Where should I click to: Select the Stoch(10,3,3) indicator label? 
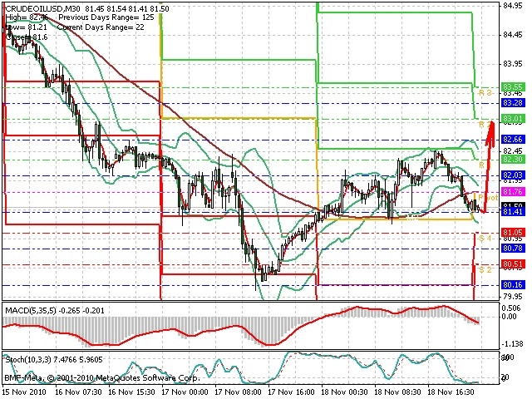[x=29, y=360]
